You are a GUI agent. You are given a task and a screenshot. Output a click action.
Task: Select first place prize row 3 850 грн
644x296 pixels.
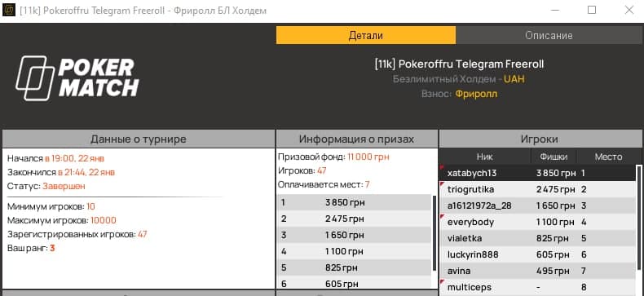pyautogui.click(x=355, y=202)
